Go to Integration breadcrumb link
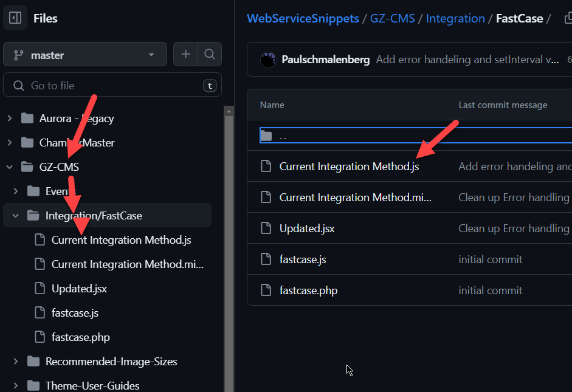Screen dimensions: 572x392 (x=455, y=18)
